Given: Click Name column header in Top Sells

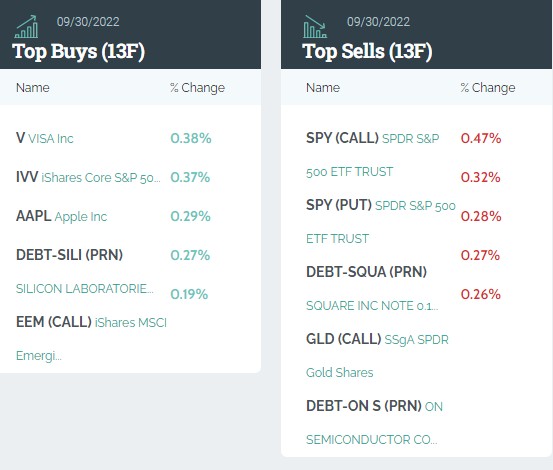Looking at the screenshot, I should point(323,87).
